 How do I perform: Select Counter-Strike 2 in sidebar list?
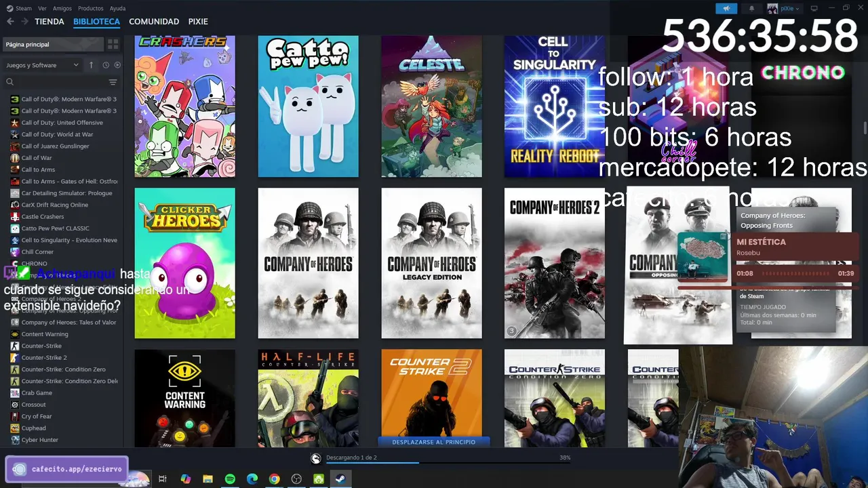(44, 357)
